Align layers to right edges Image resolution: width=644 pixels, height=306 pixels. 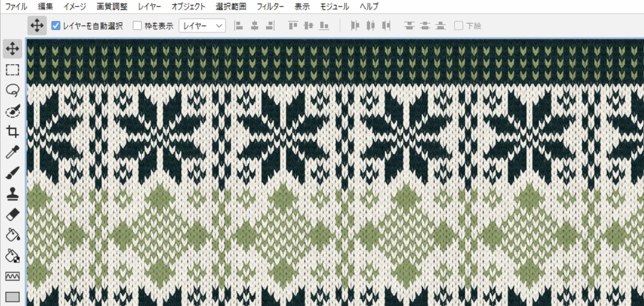(x=270, y=26)
